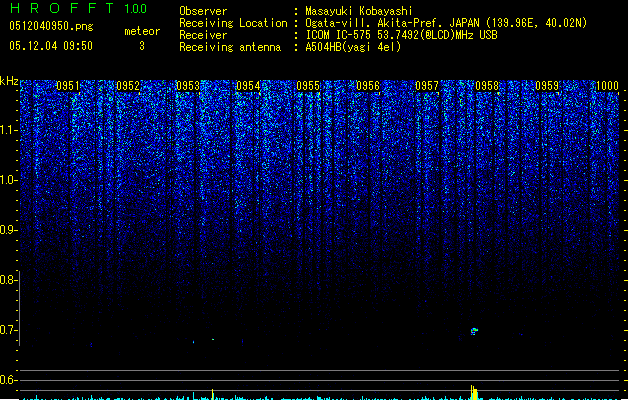Viewport: 629px width, 400px height.
Task: Click the 0957 time marker
Action: pyautogui.click(x=427, y=86)
